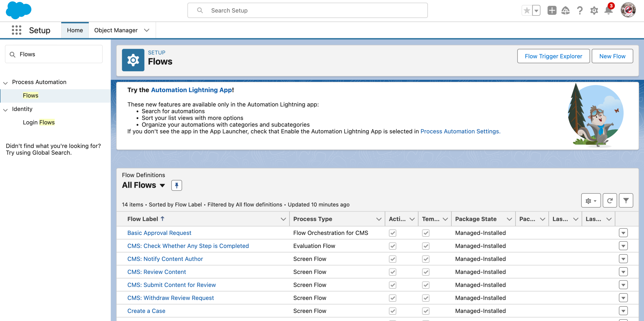Open the list filter funnel icon

[626, 201]
